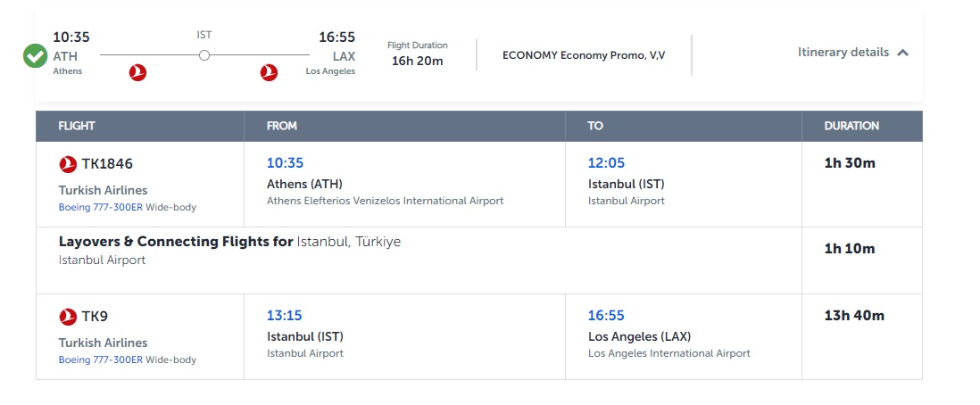Click the 12:05 Istanbul arrival time

click(606, 163)
